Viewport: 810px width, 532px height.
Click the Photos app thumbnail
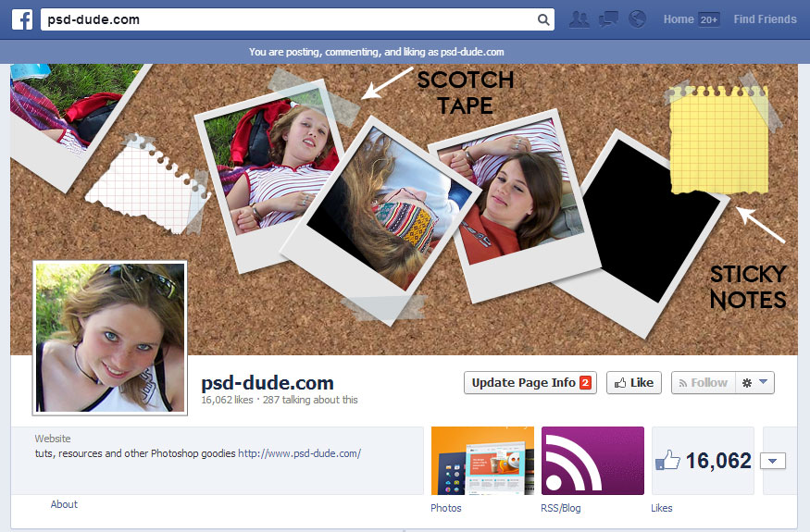coord(482,461)
